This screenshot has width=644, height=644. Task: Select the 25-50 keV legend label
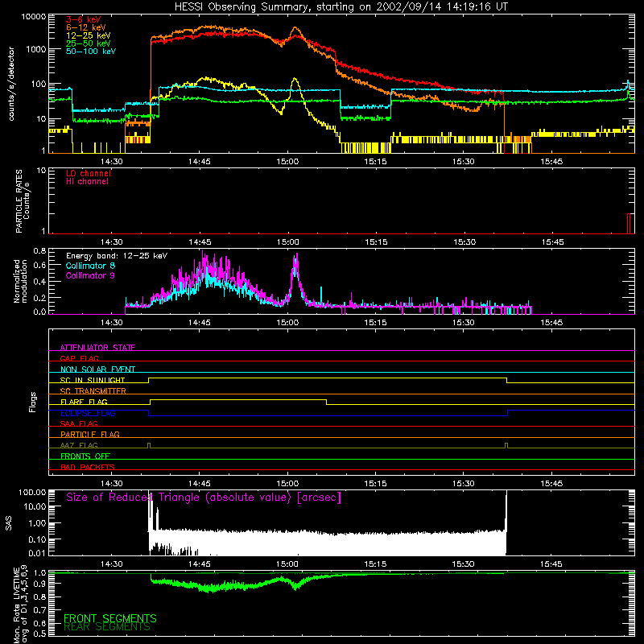click(x=88, y=43)
